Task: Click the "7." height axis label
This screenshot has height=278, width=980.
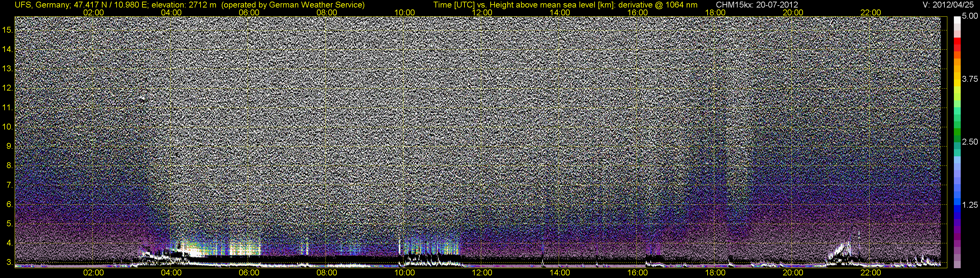Action: pyautogui.click(x=10, y=185)
